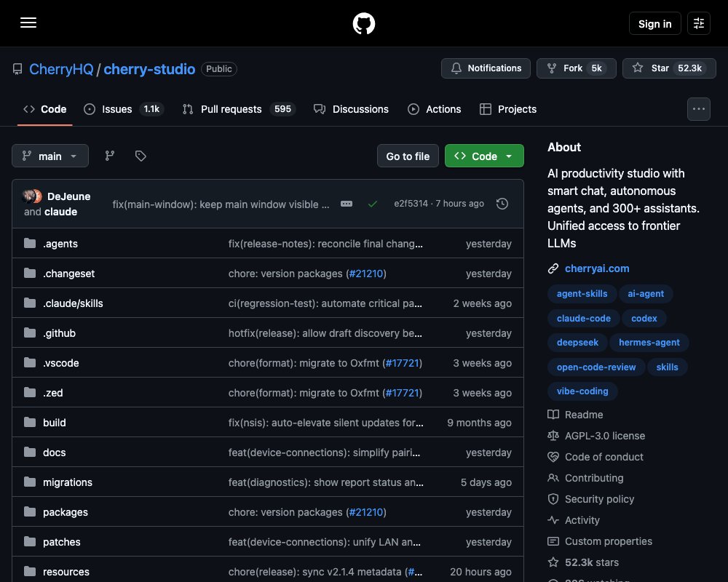Open the Discussions tab

coord(351,109)
